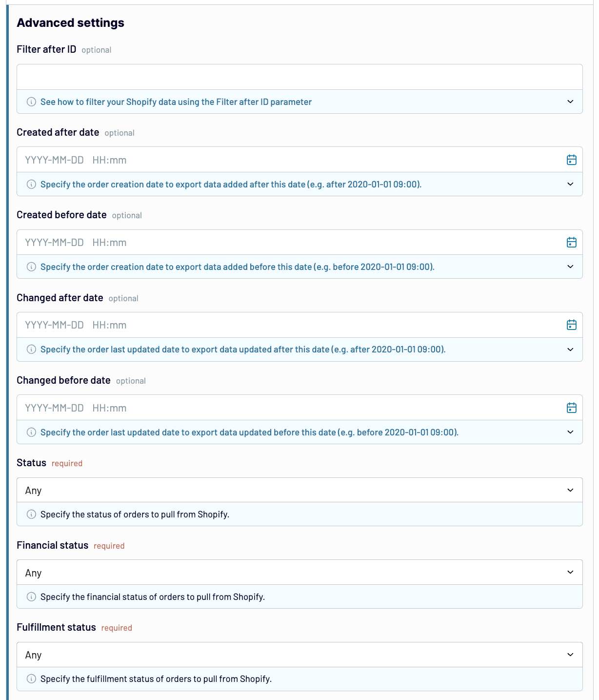
Task: Open the Fulfillment status dropdown
Action: pyautogui.click(x=299, y=655)
